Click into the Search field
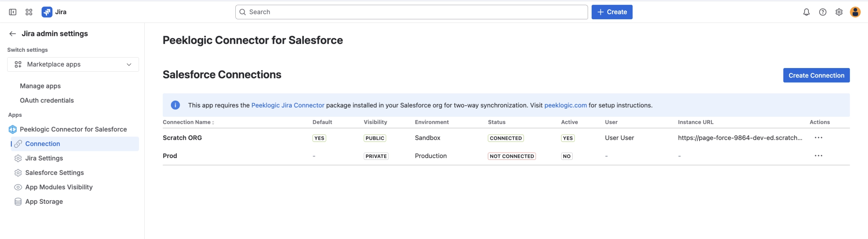The width and height of the screenshot is (868, 239). tap(412, 12)
